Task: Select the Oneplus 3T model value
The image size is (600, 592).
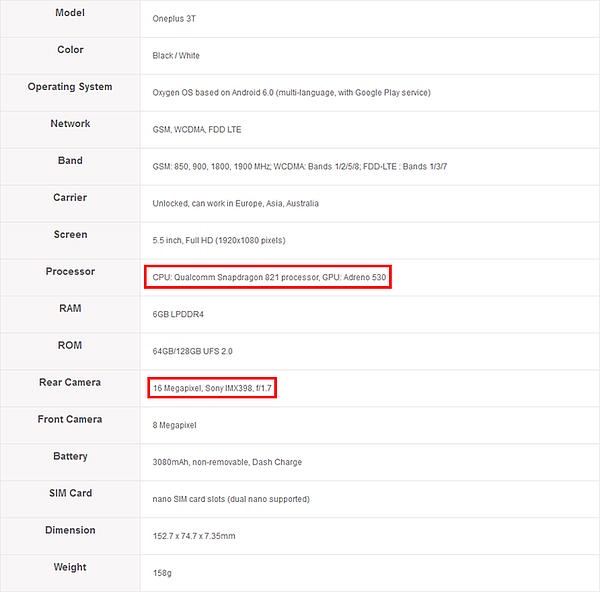Action: click(x=174, y=19)
